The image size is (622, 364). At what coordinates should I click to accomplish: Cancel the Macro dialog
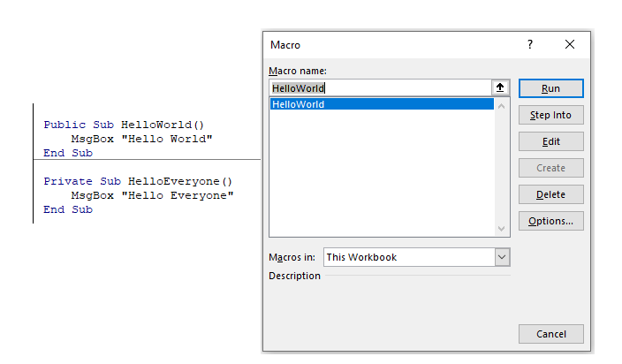point(550,334)
